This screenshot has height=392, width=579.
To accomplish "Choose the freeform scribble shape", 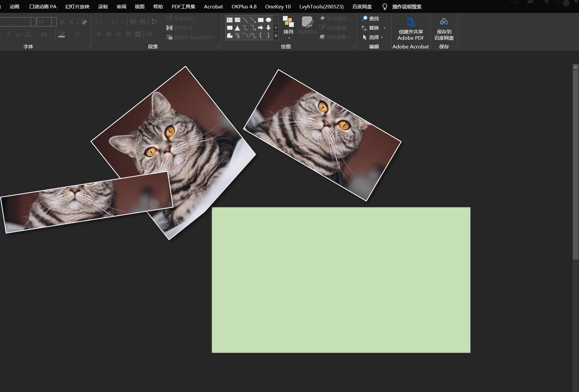I will point(238,35).
